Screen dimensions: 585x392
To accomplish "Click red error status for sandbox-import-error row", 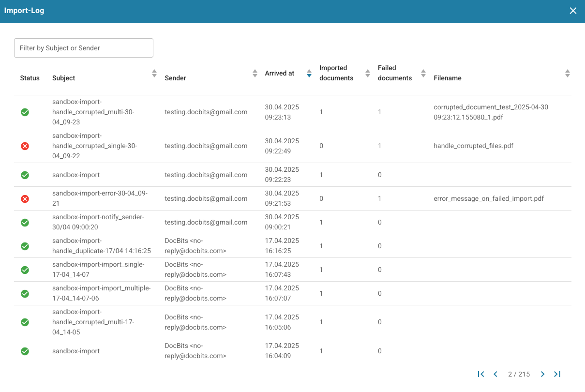I will coord(25,198).
